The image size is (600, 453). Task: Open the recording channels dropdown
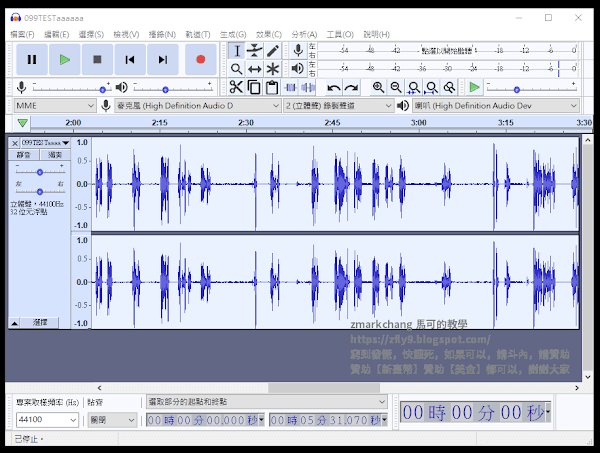pos(339,106)
